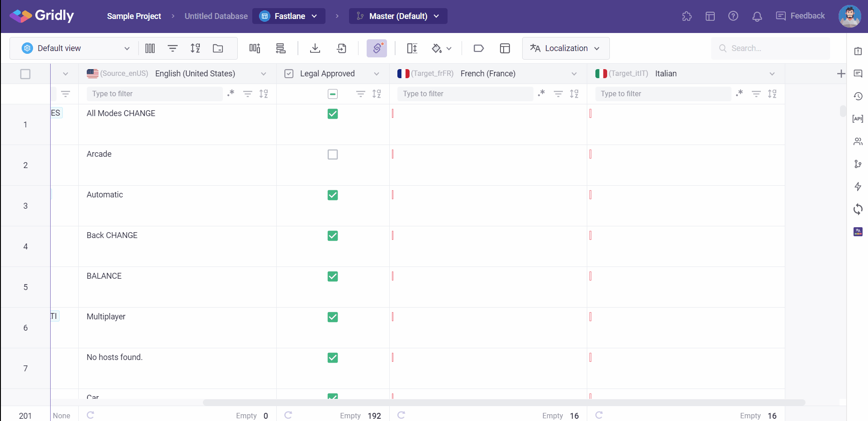Click the export download icon in toolbar
This screenshot has width=868, height=421.
(315, 48)
